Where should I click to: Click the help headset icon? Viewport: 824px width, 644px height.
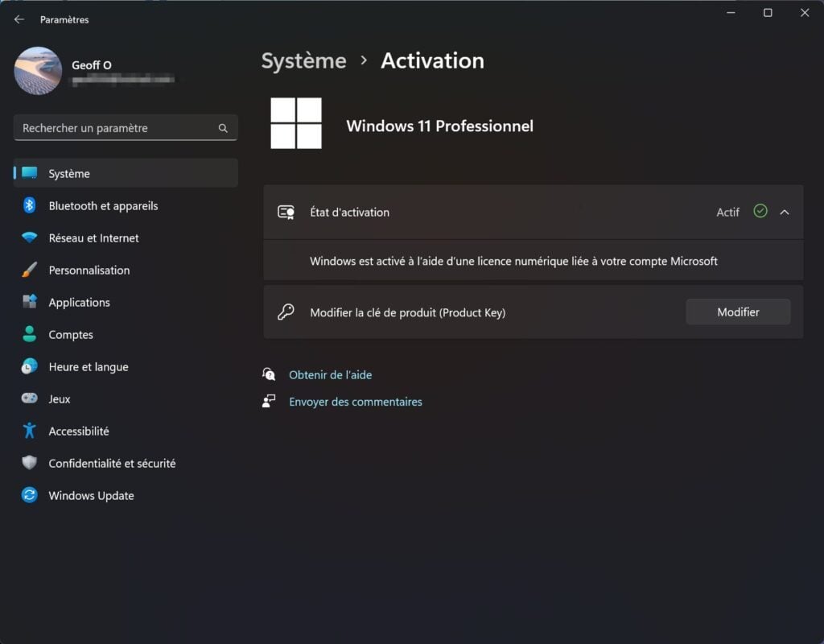click(269, 374)
